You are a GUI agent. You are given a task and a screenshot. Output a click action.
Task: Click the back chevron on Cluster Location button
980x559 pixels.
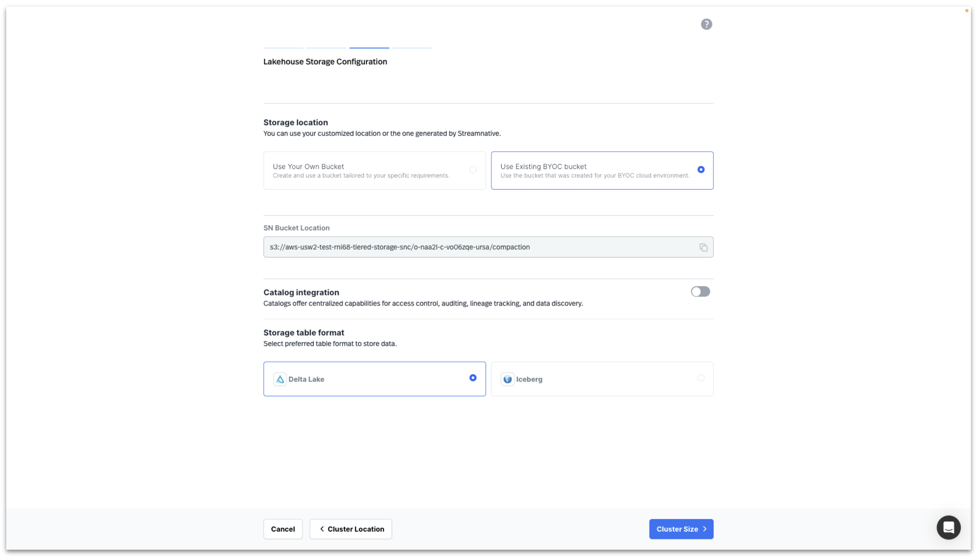click(322, 529)
